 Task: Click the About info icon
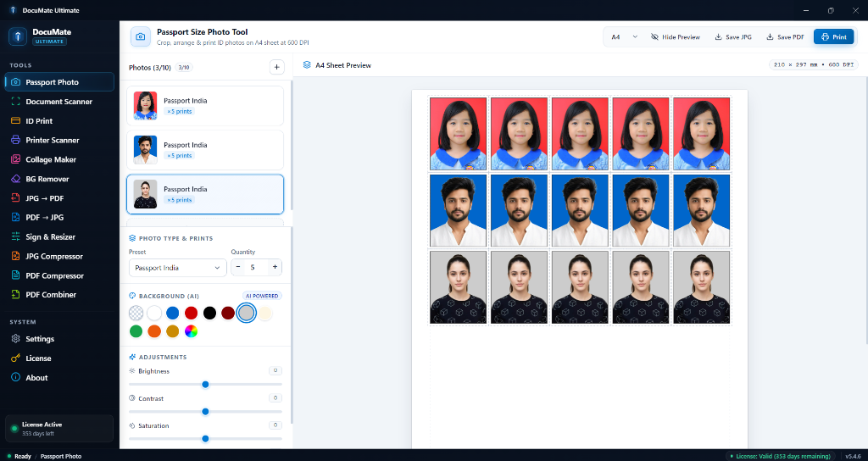(15, 377)
